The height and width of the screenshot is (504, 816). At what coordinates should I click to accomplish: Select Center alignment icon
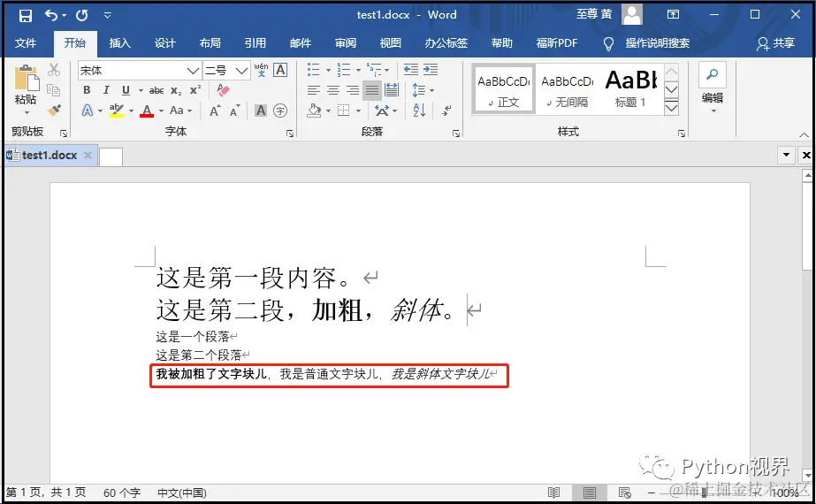click(x=333, y=90)
